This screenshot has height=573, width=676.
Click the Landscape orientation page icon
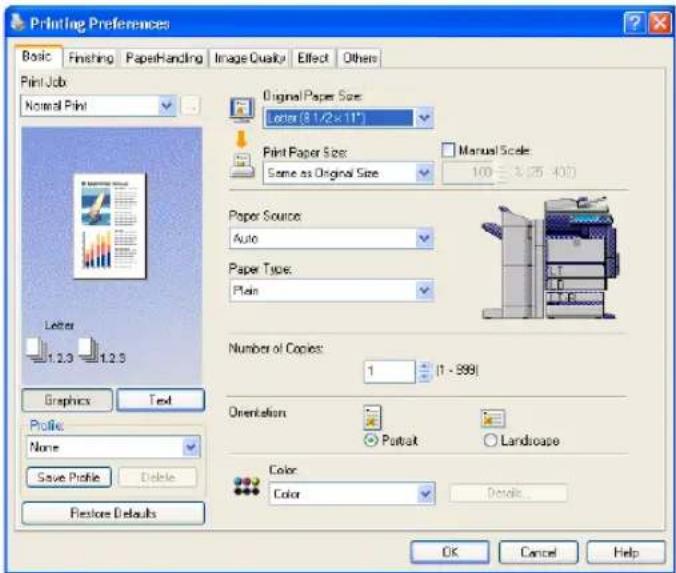point(492,418)
